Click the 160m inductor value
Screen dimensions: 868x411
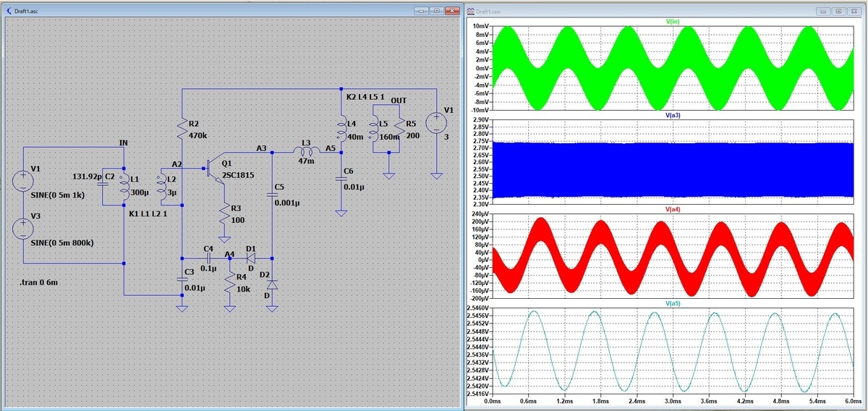(391, 137)
